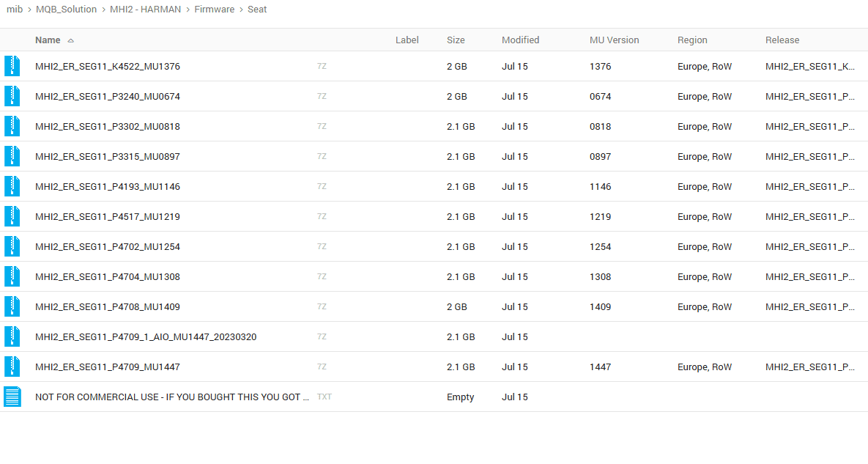
Task: Click MU Version value 0674
Action: click(600, 96)
